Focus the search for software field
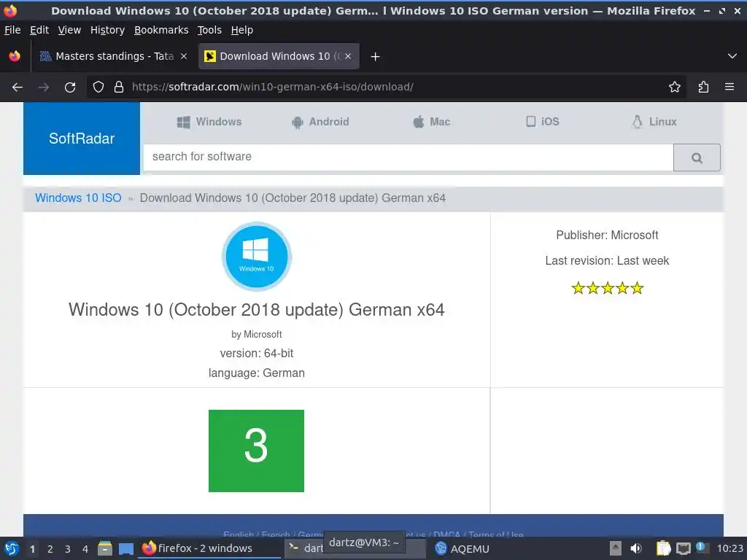Image resolution: width=747 pixels, height=560 pixels. [409, 157]
